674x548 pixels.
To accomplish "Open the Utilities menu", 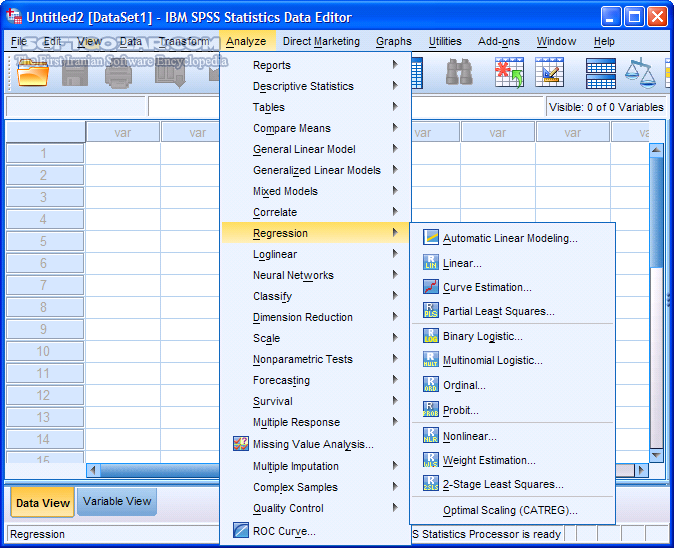I will point(445,41).
